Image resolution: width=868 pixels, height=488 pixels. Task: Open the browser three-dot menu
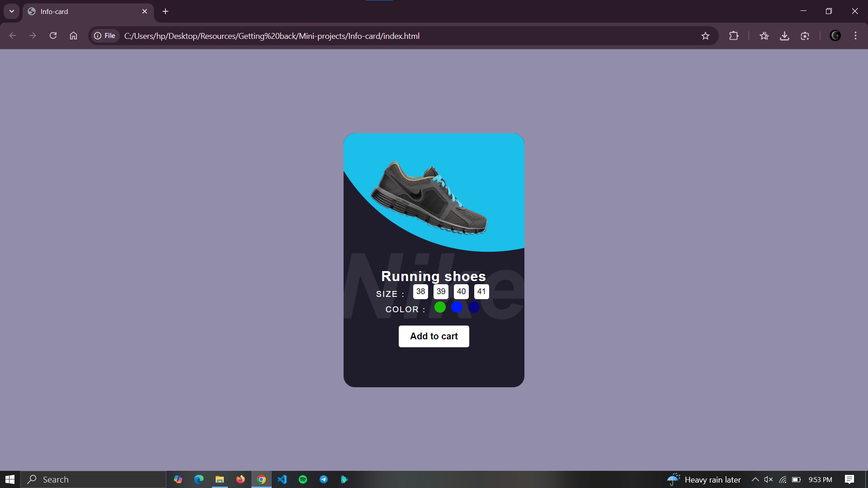coord(855,36)
